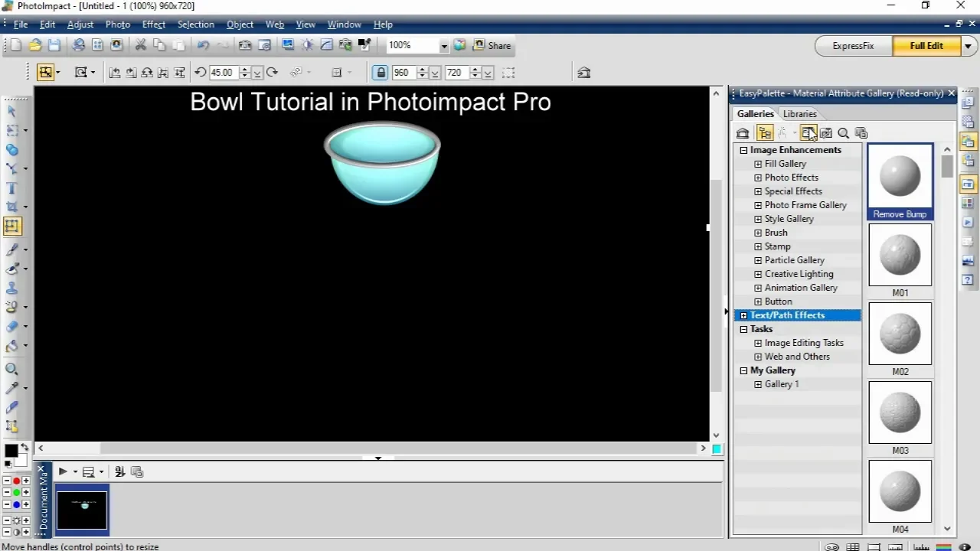The height and width of the screenshot is (551, 980).
Task: Click the Undo arrow in toolbar
Action: point(203,46)
